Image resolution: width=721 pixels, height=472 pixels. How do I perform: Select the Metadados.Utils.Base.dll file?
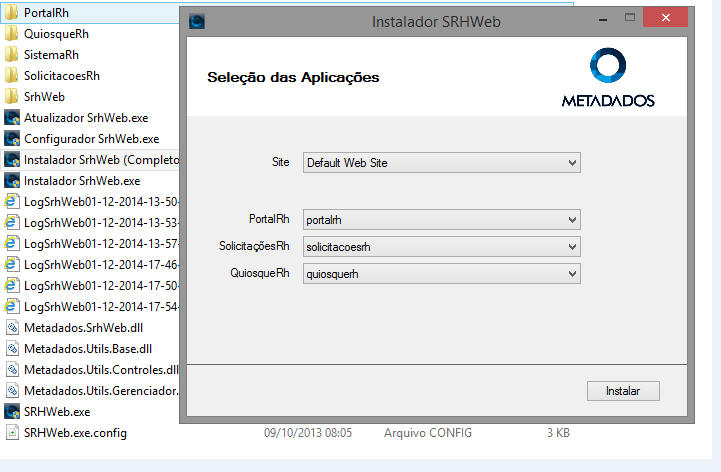[88, 348]
